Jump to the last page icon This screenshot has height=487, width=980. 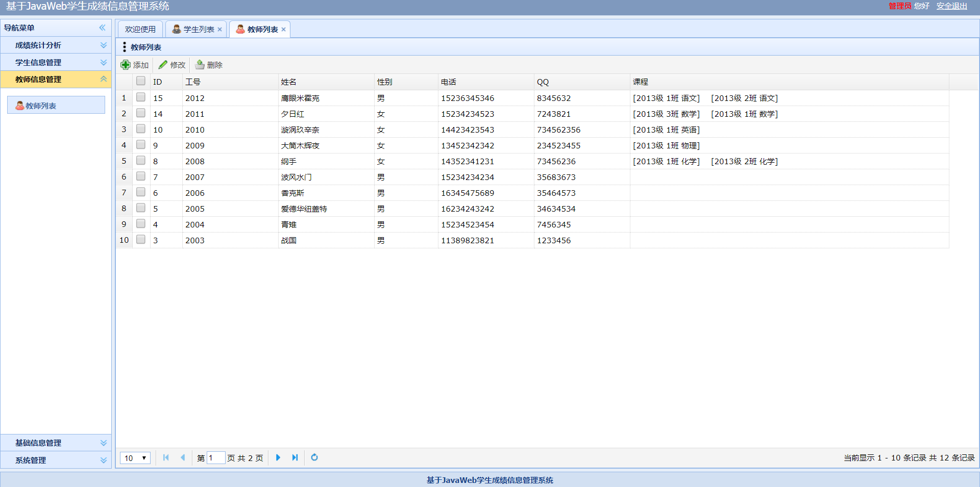[x=295, y=457]
